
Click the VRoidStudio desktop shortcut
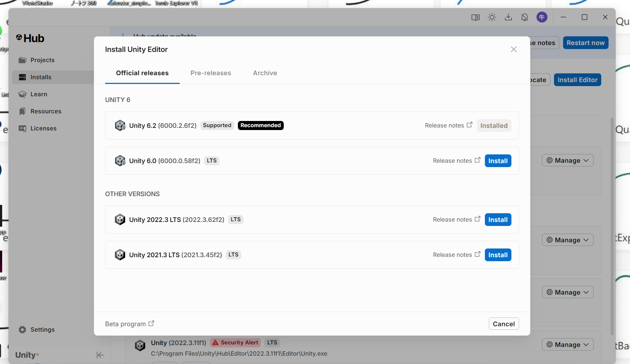pos(37,3)
